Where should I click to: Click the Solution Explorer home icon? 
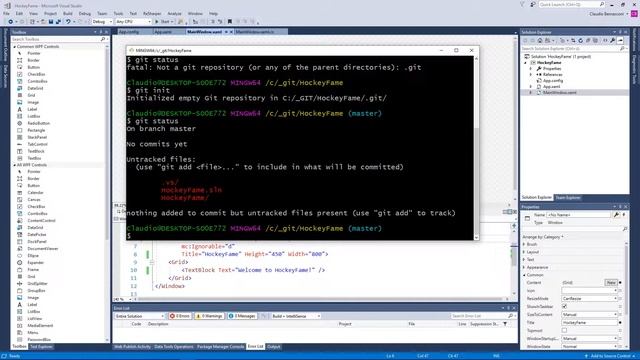(540, 40)
